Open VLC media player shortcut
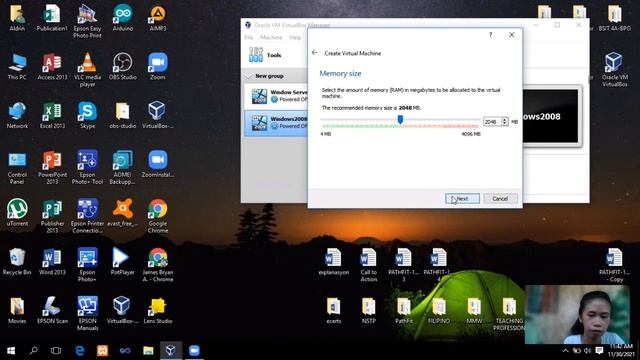Image resolution: width=640 pixels, height=360 pixels. pyautogui.click(x=87, y=70)
